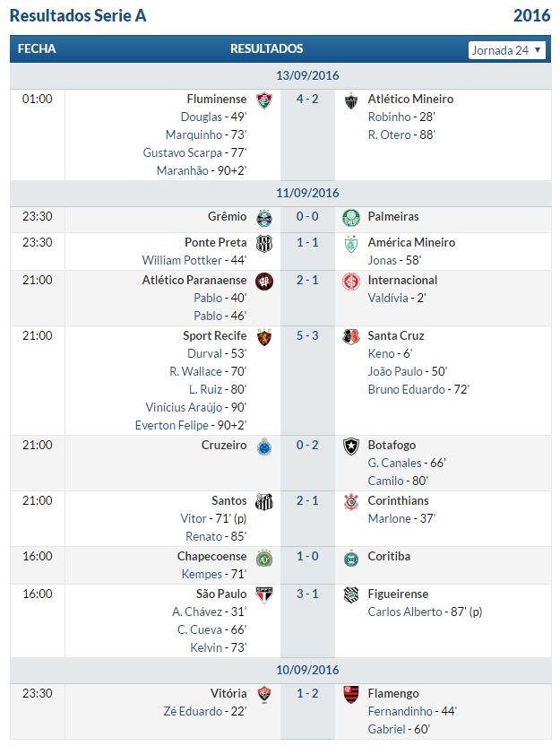Open the 5 - 3 match score
Image resolution: width=560 pixels, height=746 pixels.
[307, 335]
